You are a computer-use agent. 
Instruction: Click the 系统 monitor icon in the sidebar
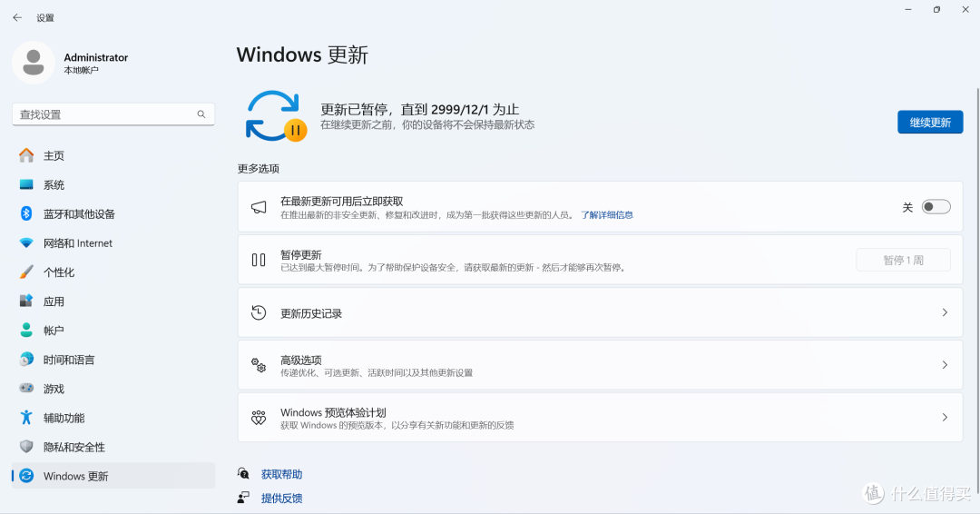click(x=26, y=184)
